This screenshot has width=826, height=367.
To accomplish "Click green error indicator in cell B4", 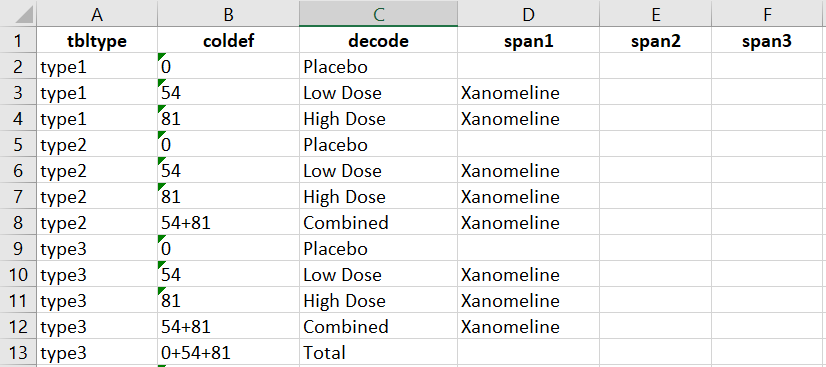I will [x=162, y=109].
